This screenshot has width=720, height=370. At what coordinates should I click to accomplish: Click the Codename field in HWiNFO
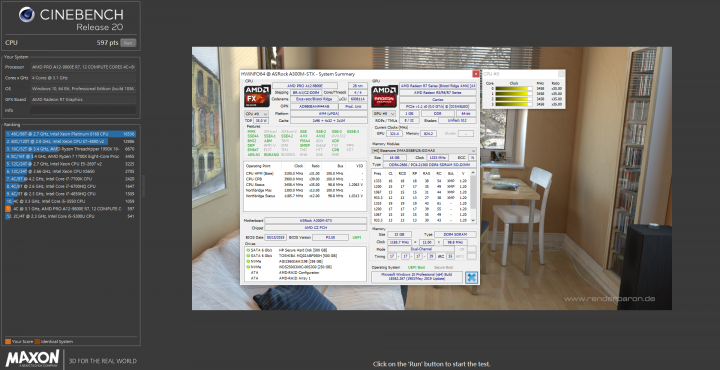click(x=314, y=99)
